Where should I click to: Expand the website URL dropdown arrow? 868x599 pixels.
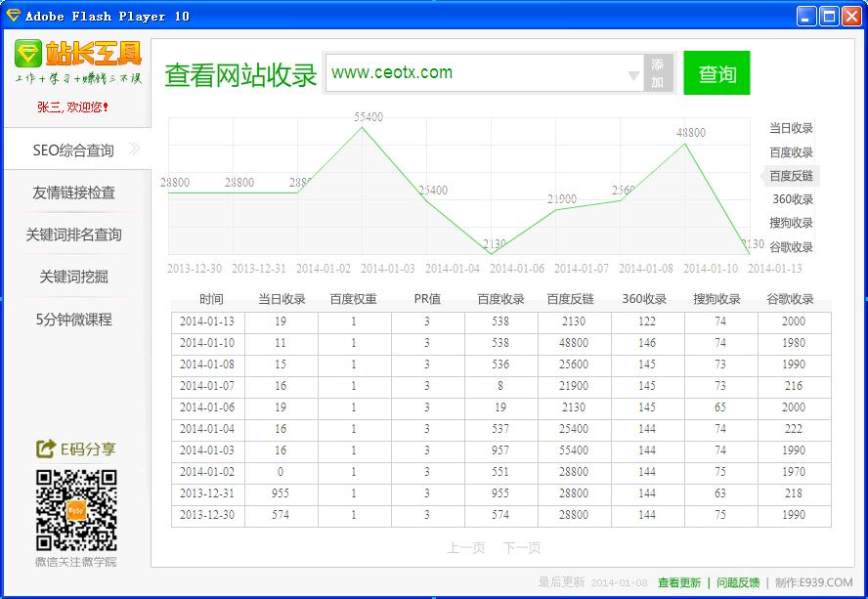[632, 74]
